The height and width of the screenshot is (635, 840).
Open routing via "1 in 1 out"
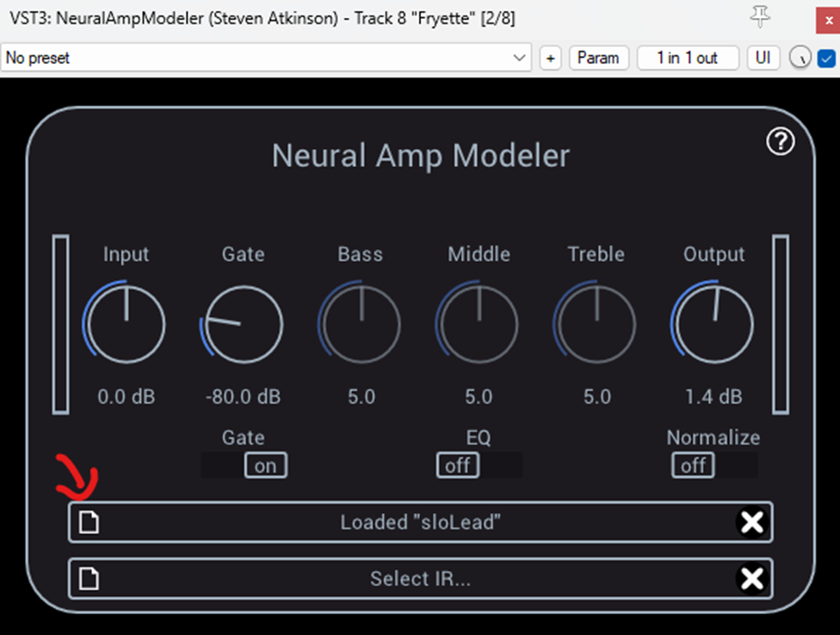[x=687, y=57]
